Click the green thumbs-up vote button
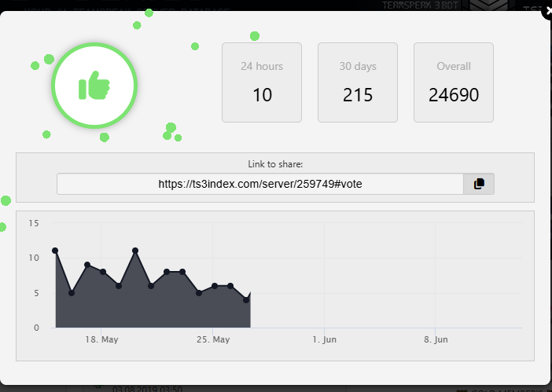Screen dimensions: 552x392 (94, 86)
